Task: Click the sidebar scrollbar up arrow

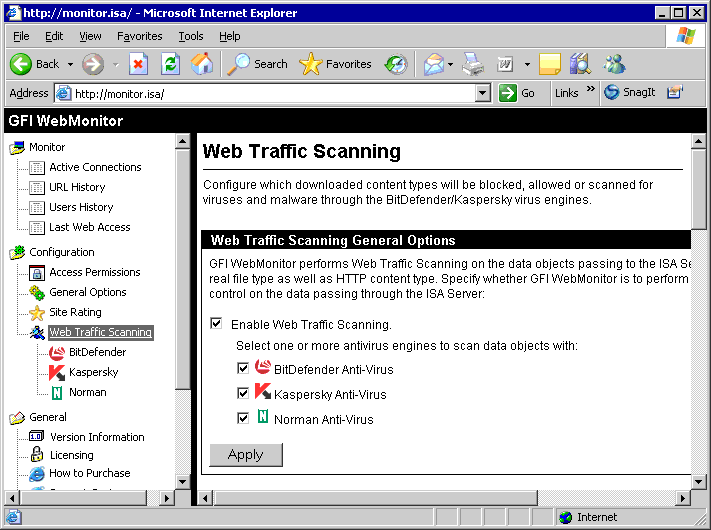Action: coord(183,141)
